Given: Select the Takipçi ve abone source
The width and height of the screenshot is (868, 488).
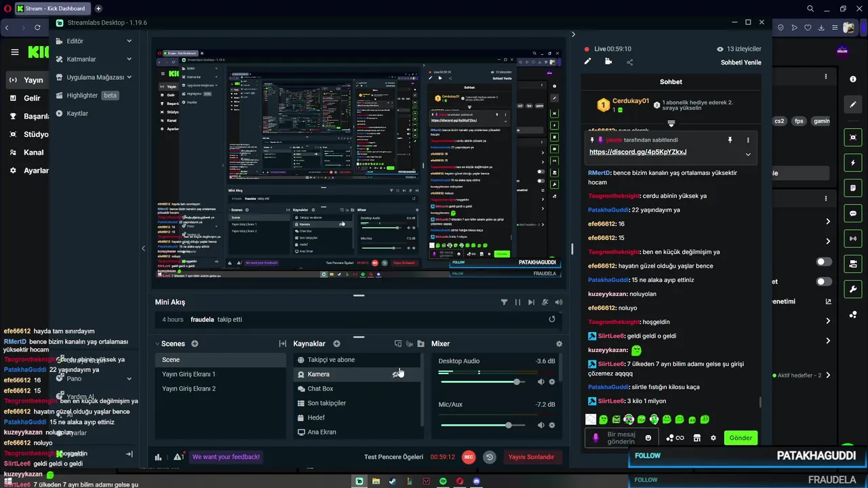Looking at the screenshot, I should pyautogui.click(x=357, y=360).
